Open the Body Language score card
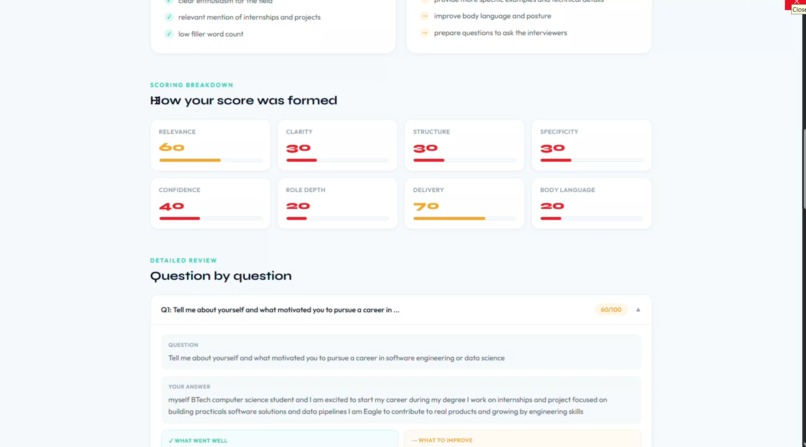The width and height of the screenshot is (806, 447). point(592,203)
